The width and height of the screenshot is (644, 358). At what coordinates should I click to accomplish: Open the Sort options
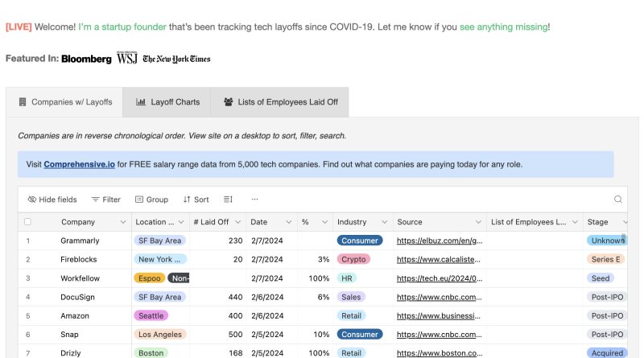click(196, 200)
